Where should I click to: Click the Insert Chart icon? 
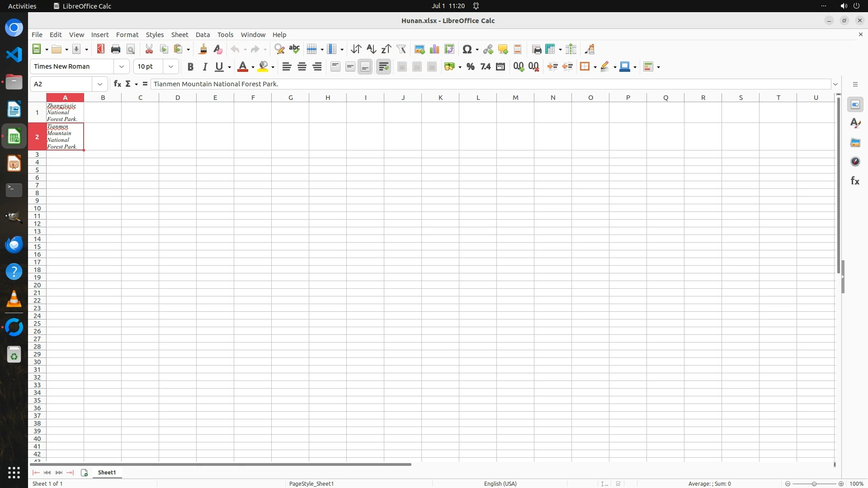coord(434,49)
